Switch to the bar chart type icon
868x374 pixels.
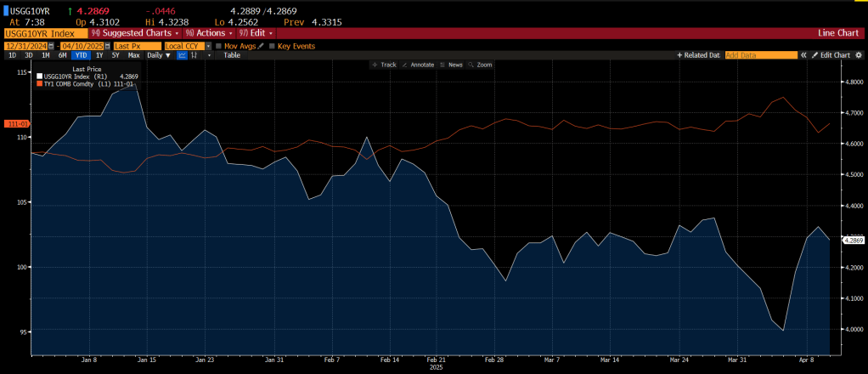pos(194,54)
